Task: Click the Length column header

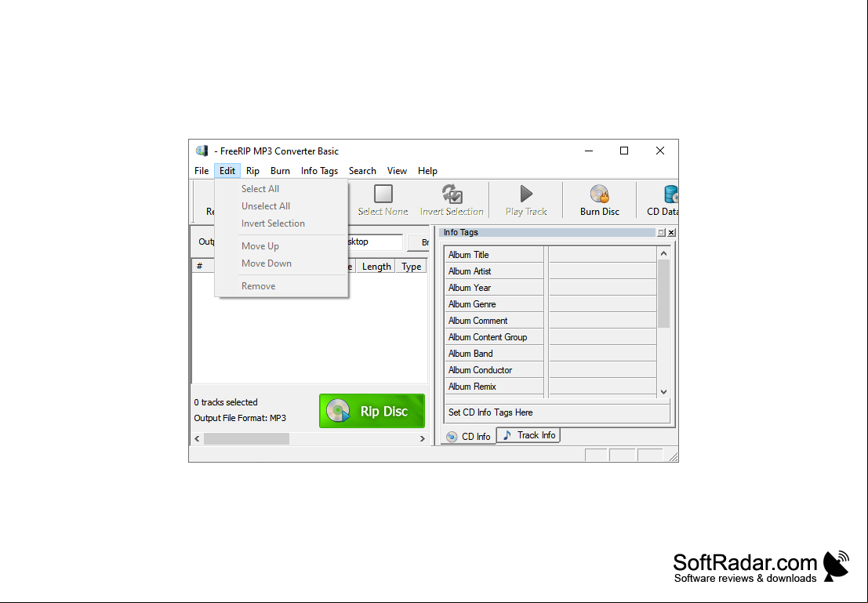Action: coord(376,267)
